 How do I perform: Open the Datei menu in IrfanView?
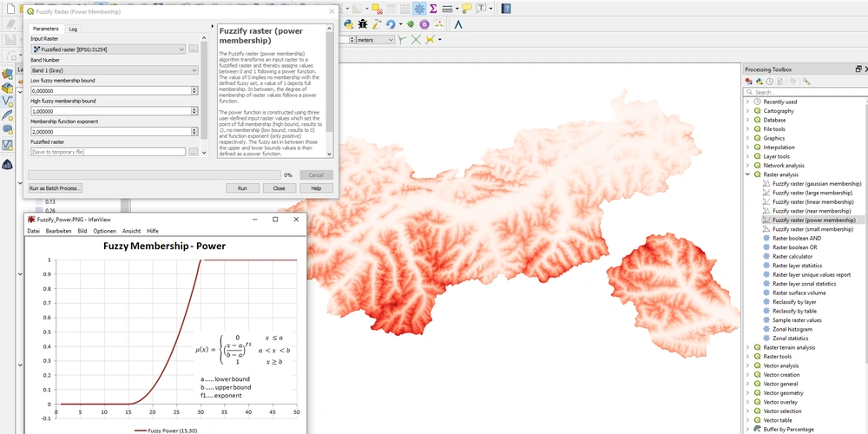click(33, 231)
